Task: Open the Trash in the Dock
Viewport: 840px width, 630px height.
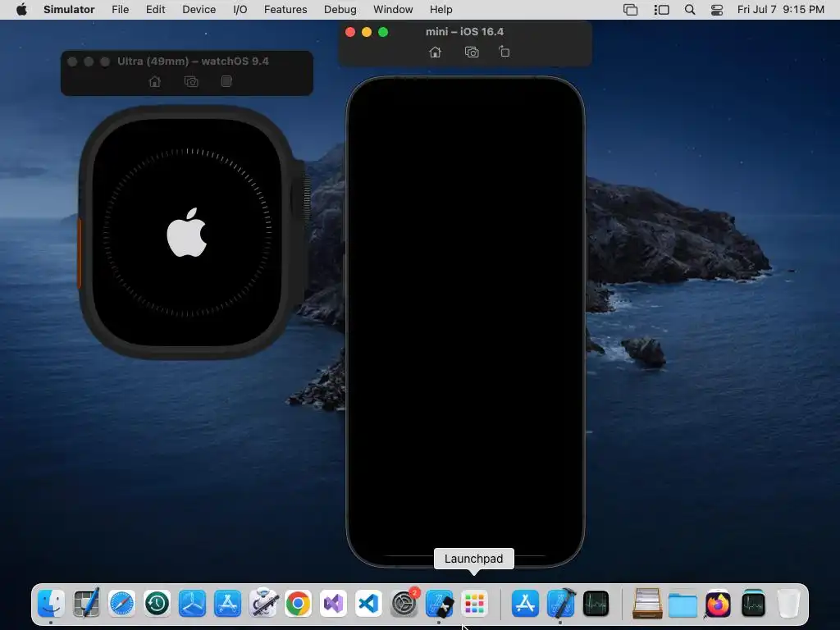Action: pyautogui.click(x=788, y=604)
